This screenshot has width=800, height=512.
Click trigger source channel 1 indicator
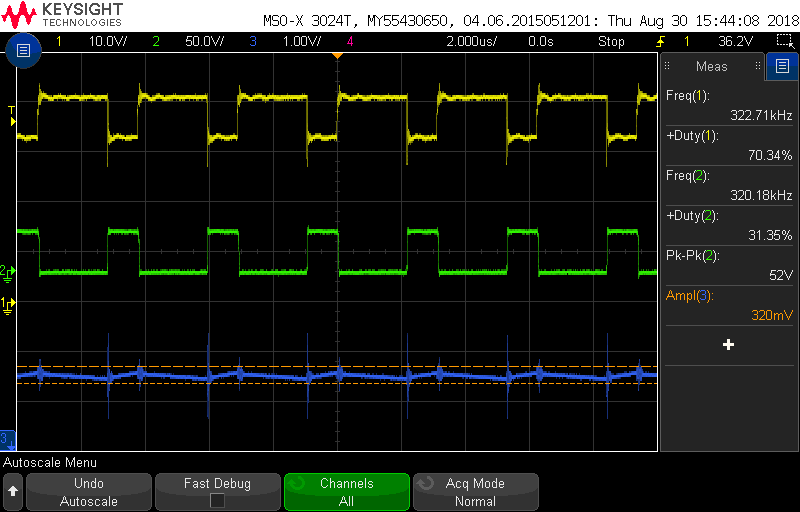(686, 41)
